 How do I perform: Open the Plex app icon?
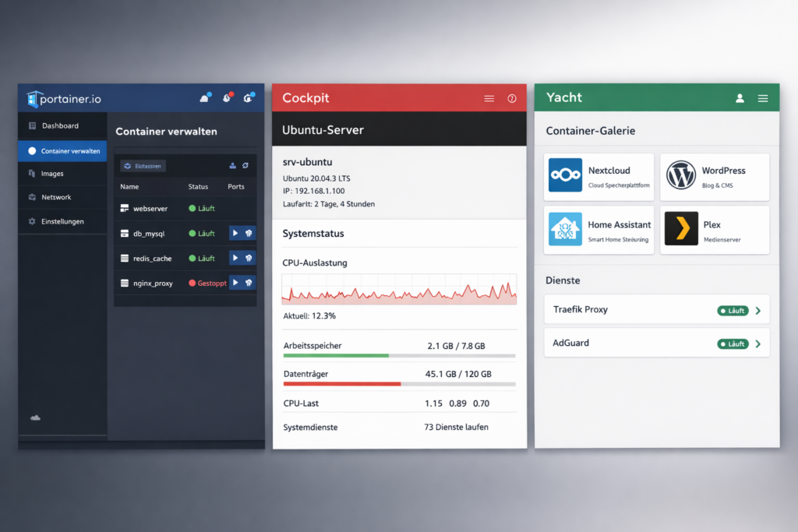[680, 230]
